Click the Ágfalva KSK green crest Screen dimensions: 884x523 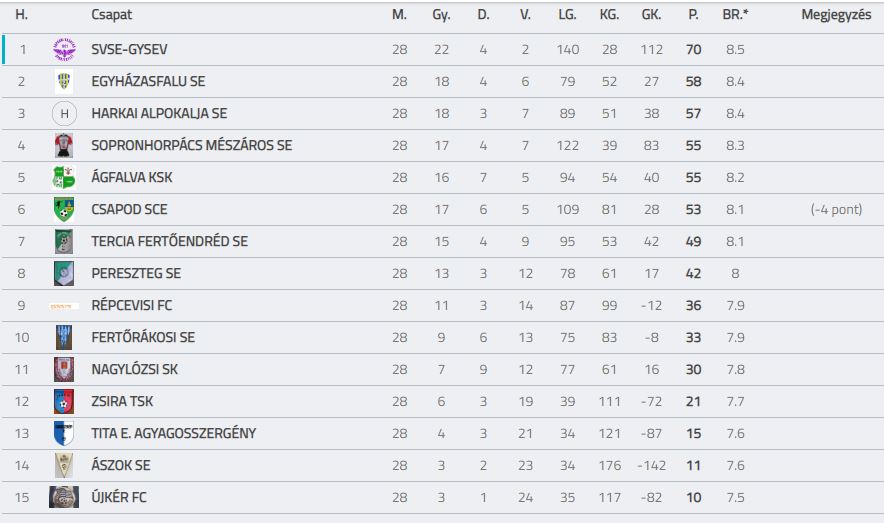(x=64, y=178)
